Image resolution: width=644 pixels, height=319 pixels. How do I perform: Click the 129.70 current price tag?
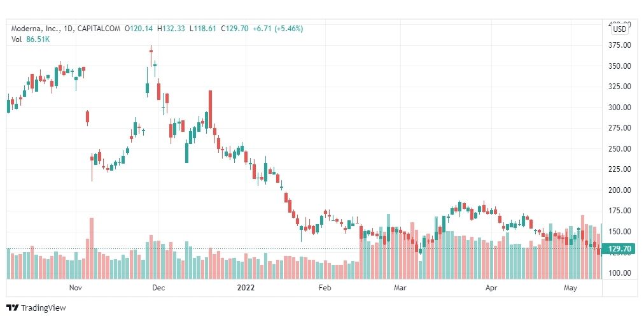tap(618, 248)
